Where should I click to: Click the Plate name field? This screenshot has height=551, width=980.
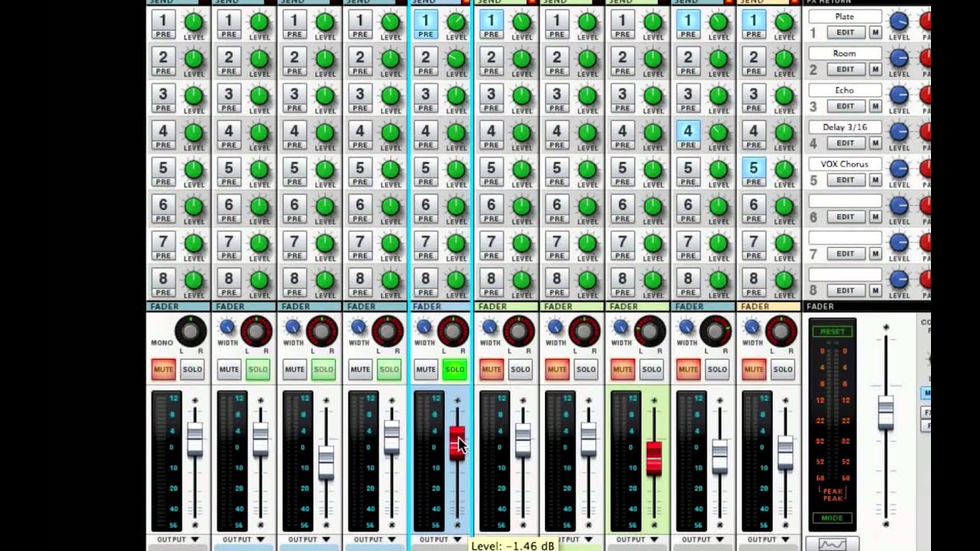(845, 16)
